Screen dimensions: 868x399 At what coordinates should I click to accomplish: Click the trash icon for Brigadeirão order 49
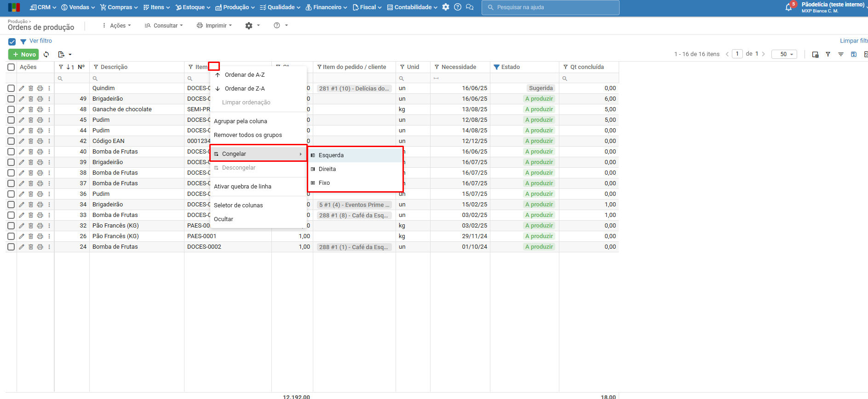coord(31,99)
